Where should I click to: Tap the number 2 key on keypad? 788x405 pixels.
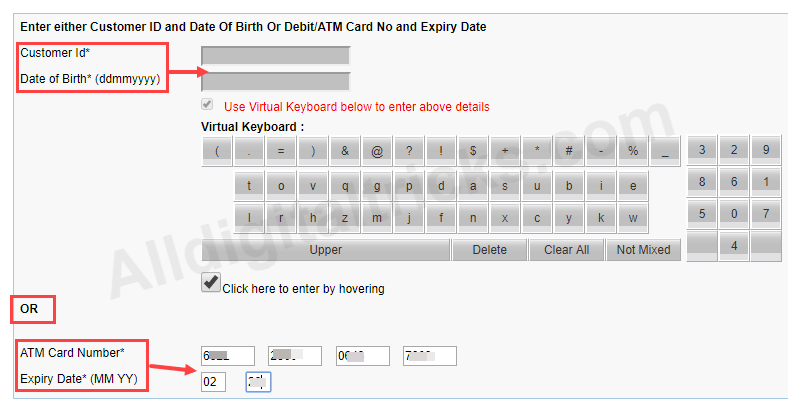click(x=734, y=149)
